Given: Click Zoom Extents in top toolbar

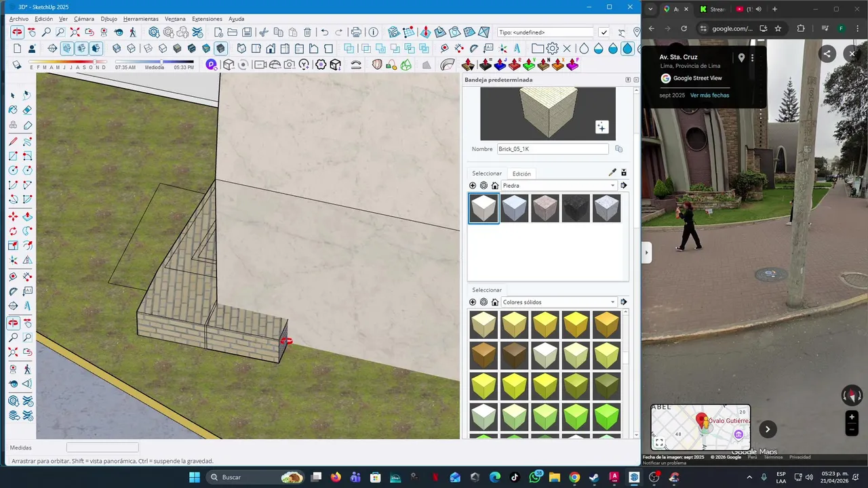Looking at the screenshot, I should coord(75,32).
